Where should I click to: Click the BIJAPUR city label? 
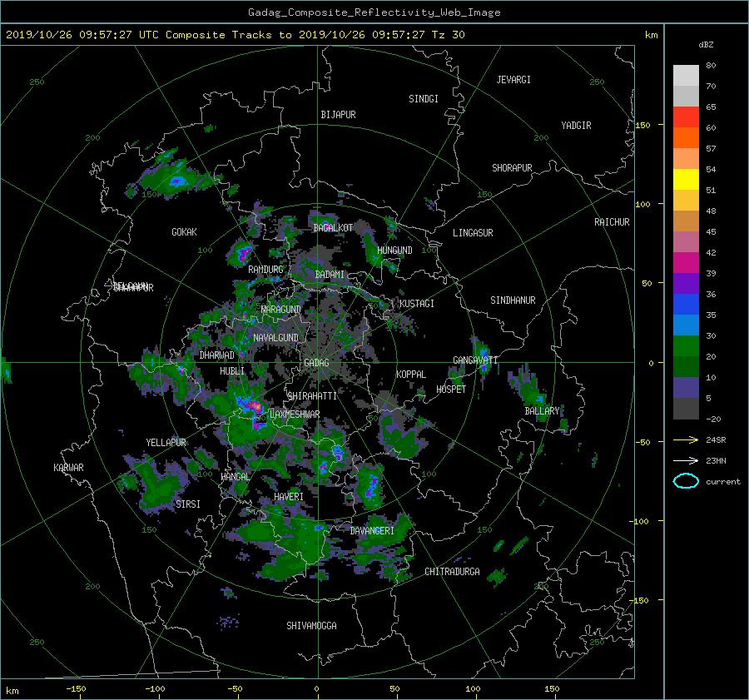[338, 115]
